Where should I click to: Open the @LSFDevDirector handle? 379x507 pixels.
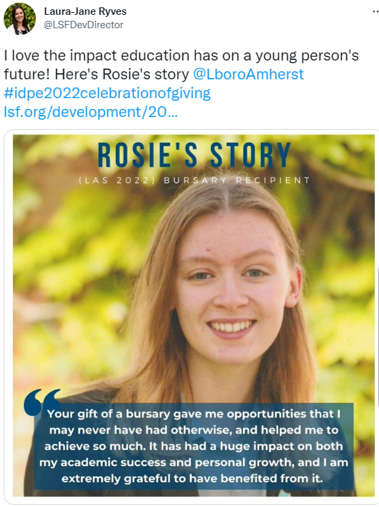[x=84, y=25]
